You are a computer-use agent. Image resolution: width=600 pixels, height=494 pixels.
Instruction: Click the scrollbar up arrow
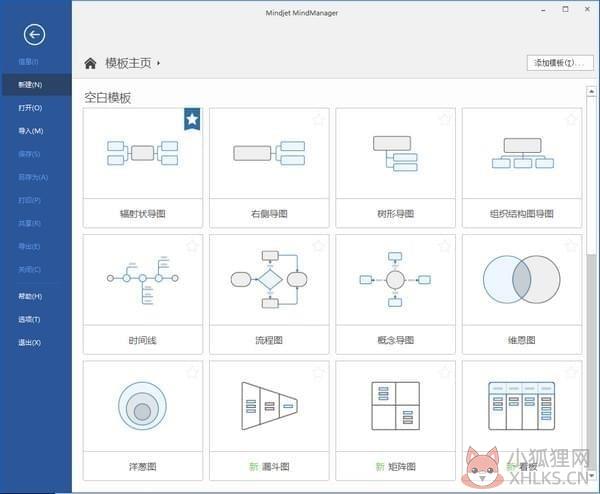point(591,91)
